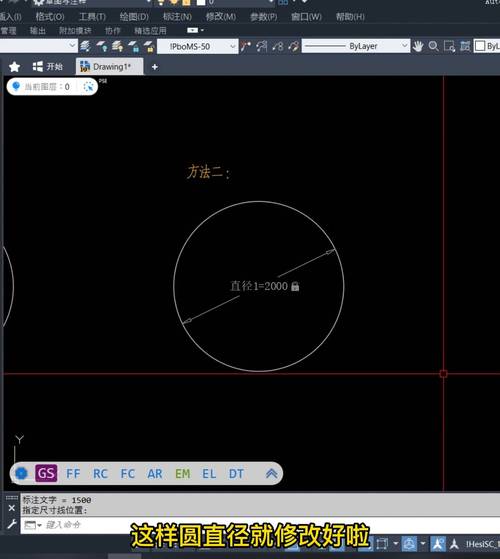The image size is (500, 559).
Task: Click the second layer tool icon with bulb
Action: (x=102, y=46)
